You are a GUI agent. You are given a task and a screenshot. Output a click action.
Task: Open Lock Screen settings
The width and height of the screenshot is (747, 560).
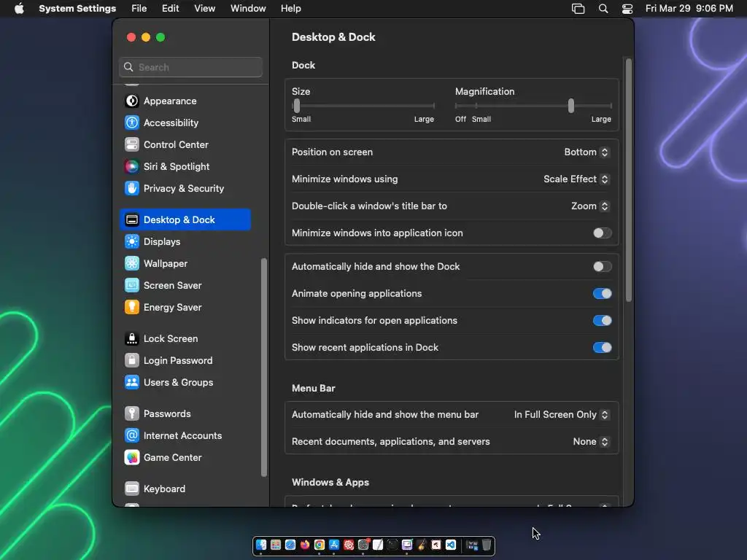[185, 339]
